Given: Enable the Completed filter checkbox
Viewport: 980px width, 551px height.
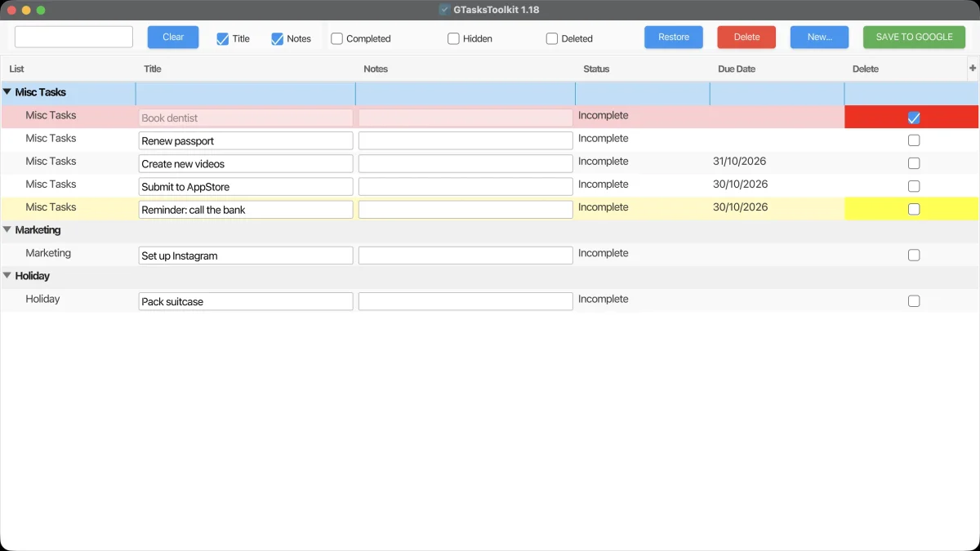Looking at the screenshot, I should click(336, 38).
